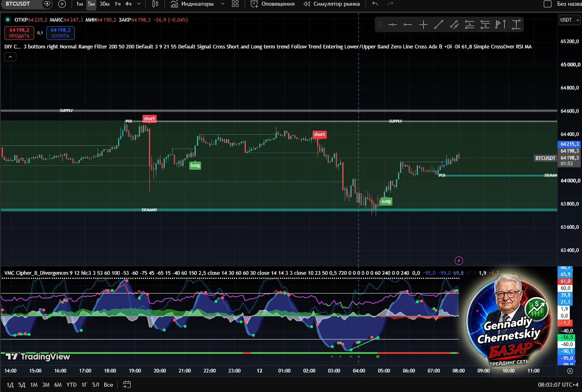Set the chart range to Все
582x392 pixels.
tap(109, 385)
